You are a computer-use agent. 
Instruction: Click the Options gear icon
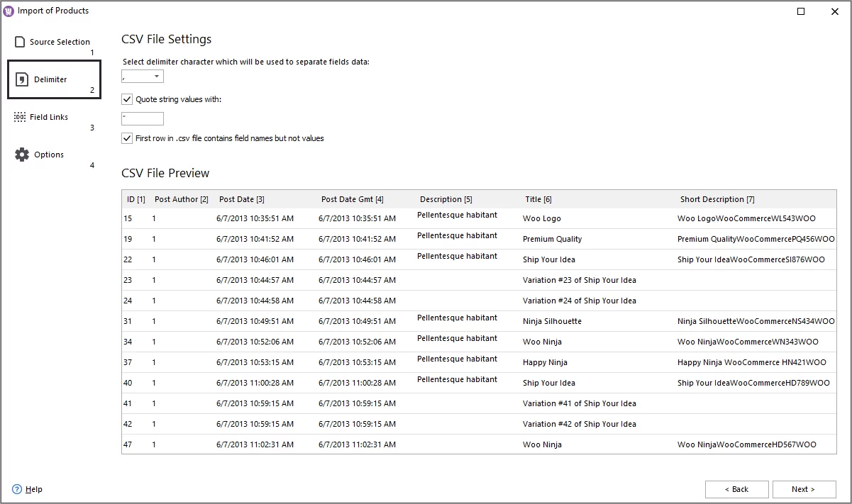click(21, 154)
